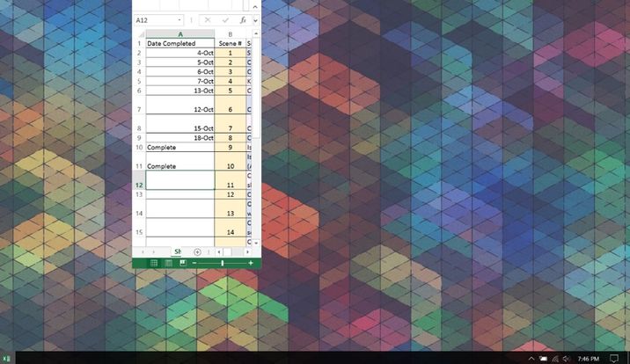
Task: Click the Select All corner triangle
Action: (140, 34)
